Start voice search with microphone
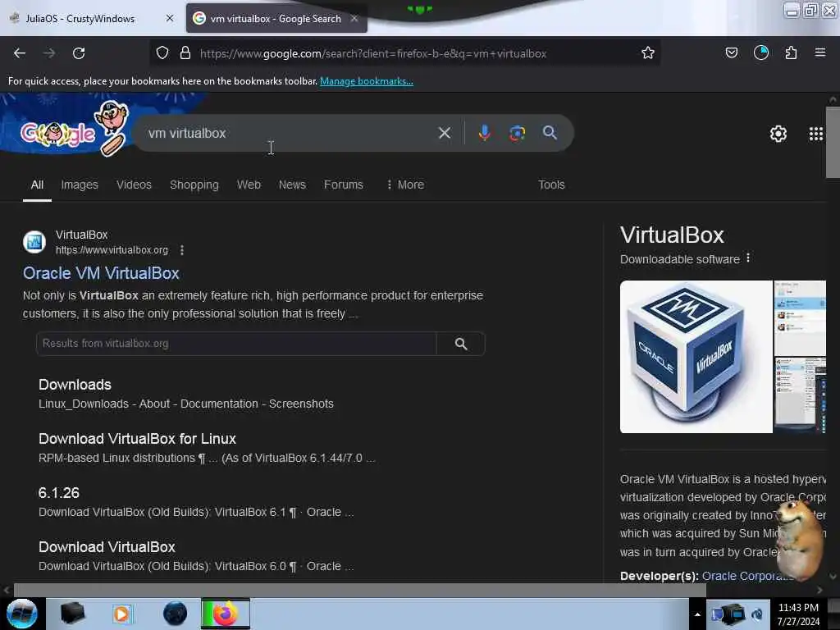Screen dimensions: 840x630 [x=484, y=133]
